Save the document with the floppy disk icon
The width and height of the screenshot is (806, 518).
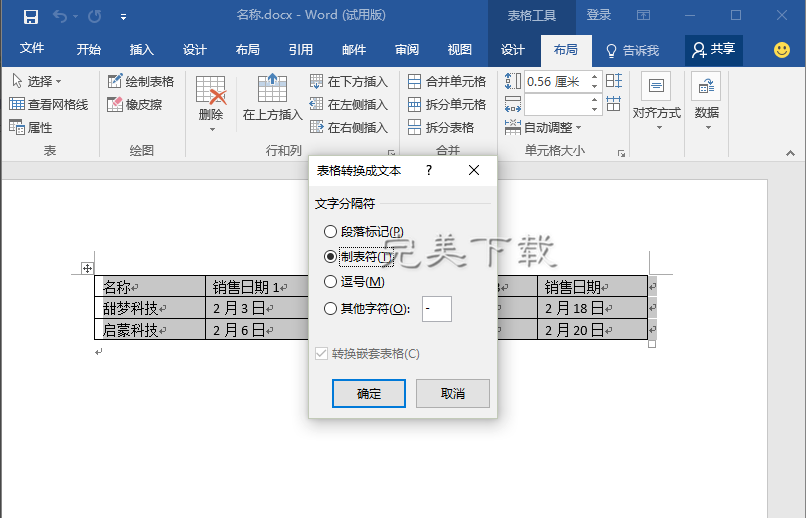(x=31, y=16)
